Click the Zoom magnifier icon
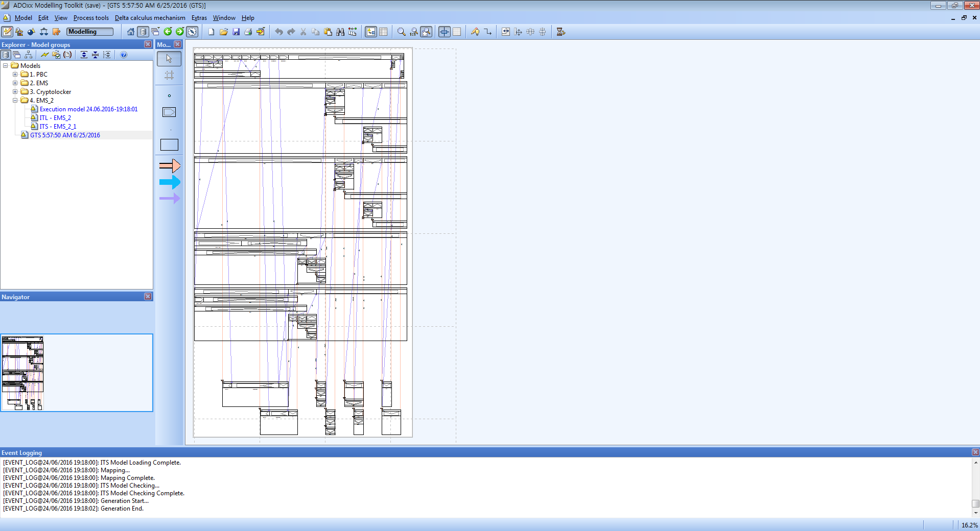This screenshot has height=531, width=980. (x=402, y=32)
